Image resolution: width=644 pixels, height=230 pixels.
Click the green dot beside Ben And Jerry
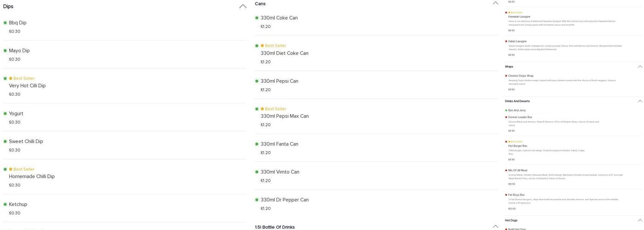click(506, 110)
